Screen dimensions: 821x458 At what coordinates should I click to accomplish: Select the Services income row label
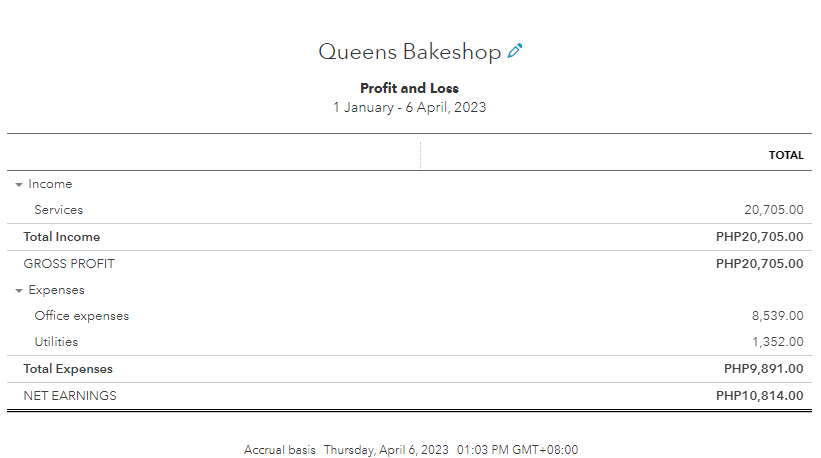click(58, 211)
